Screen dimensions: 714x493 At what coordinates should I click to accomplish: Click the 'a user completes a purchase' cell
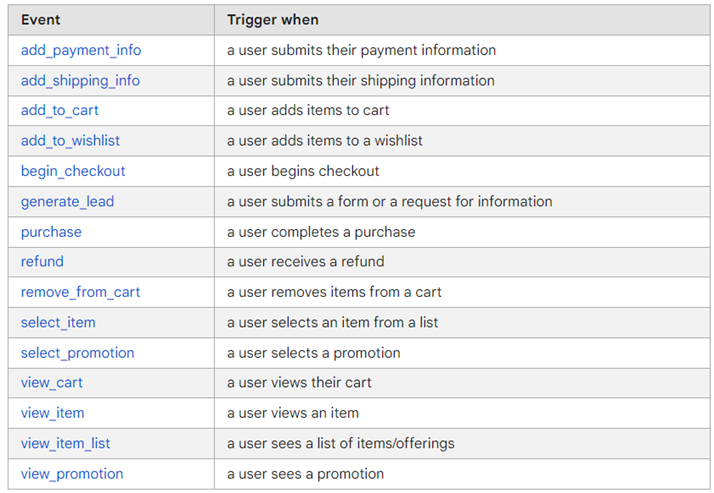pos(321,232)
